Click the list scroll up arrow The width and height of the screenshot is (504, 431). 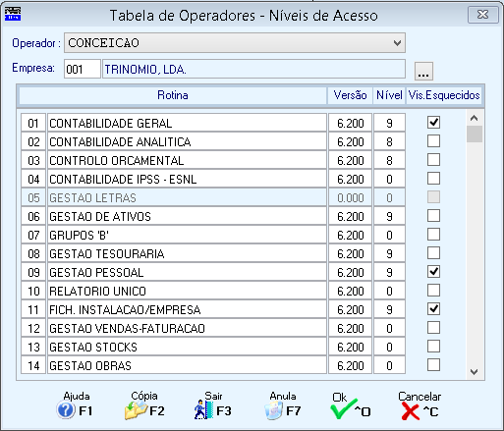[x=474, y=118]
